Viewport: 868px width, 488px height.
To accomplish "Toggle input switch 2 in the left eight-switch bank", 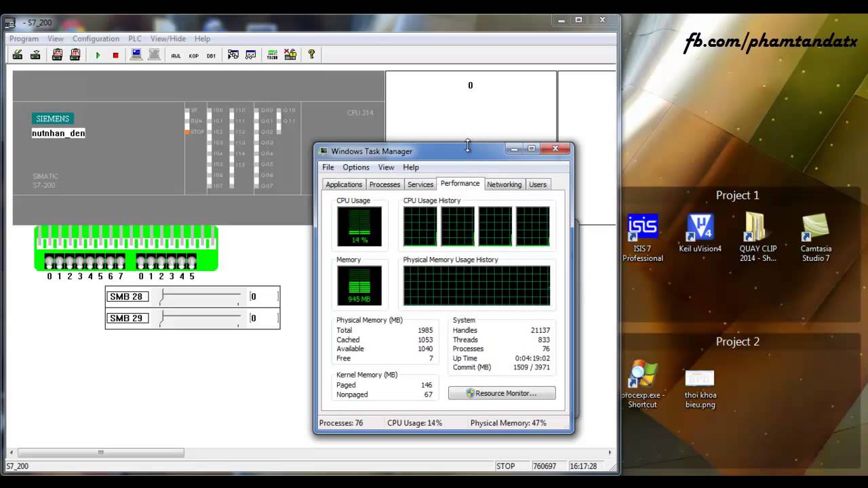I will pos(69,262).
